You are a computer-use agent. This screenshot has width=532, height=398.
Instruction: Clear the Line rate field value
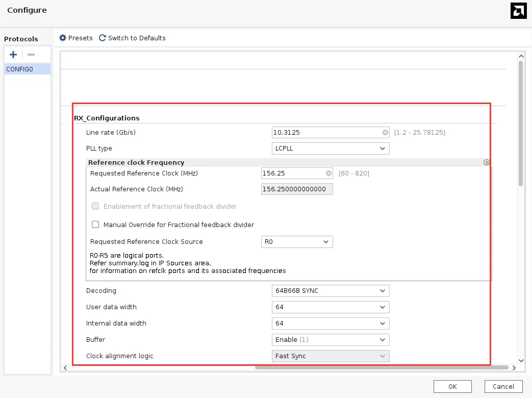(x=385, y=133)
